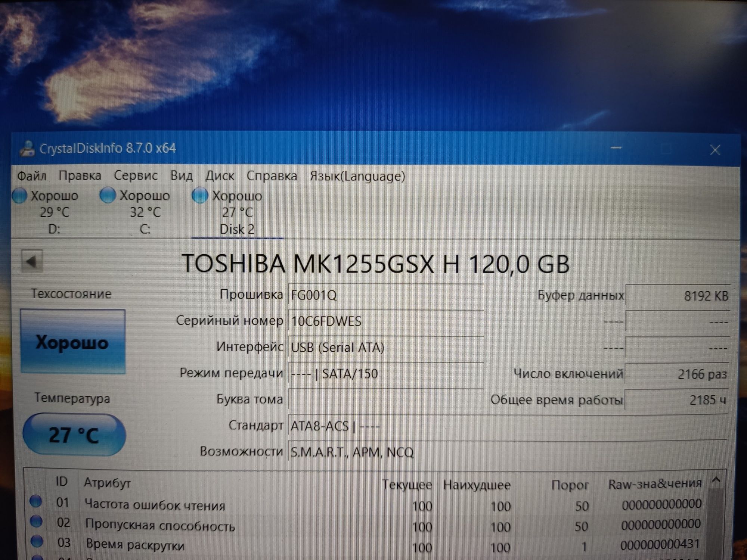This screenshot has width=747, height=560.
Task: Open the Файл menu
Action: click(x=32, y=175)
